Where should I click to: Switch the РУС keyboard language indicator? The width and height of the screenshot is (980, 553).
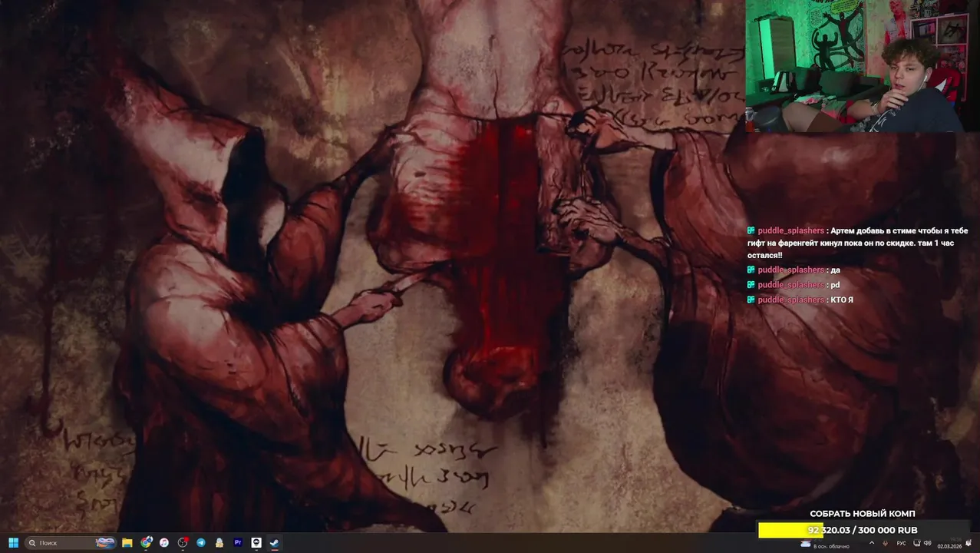[901, 543]
